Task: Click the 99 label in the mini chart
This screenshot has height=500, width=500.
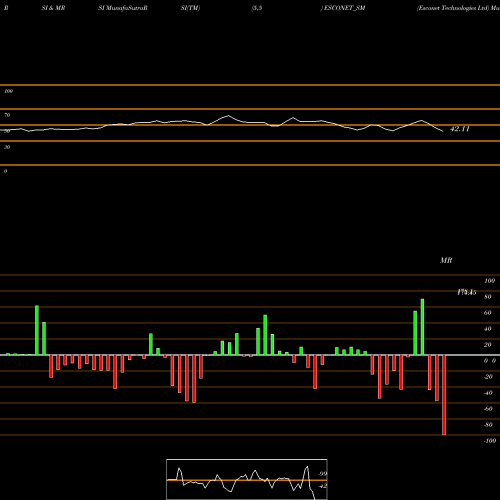Action: click(x=322, y=474)
